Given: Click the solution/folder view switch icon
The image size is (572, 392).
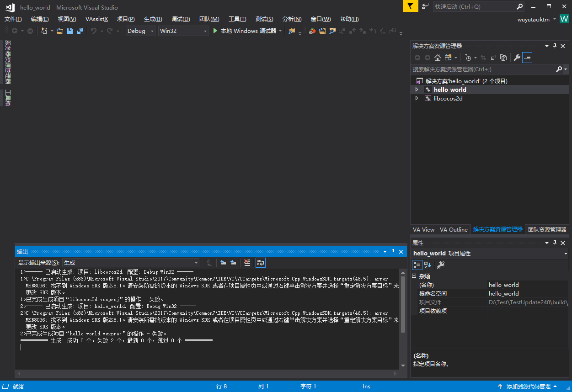Looking at the screenshot, I should tap(448, 58).
